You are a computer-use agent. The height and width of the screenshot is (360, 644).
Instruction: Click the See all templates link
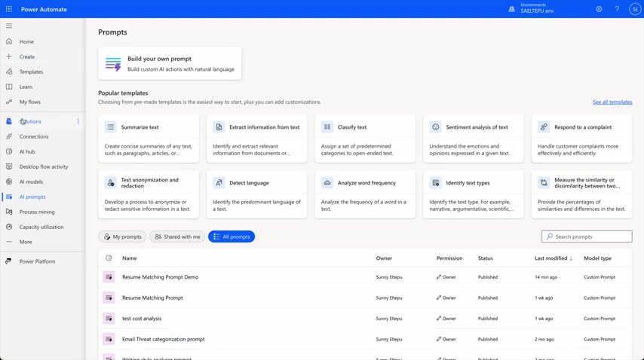pyautogui.click(x=612, y=102)
